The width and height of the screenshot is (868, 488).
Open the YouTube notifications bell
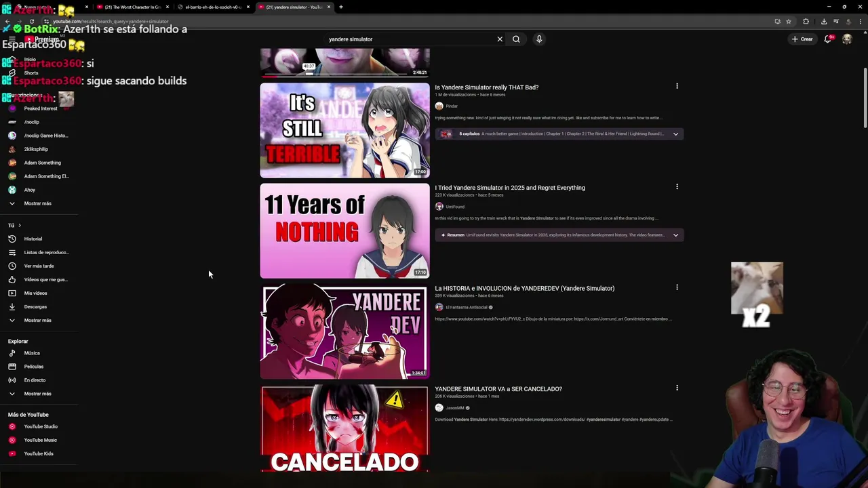click(828, 39)
